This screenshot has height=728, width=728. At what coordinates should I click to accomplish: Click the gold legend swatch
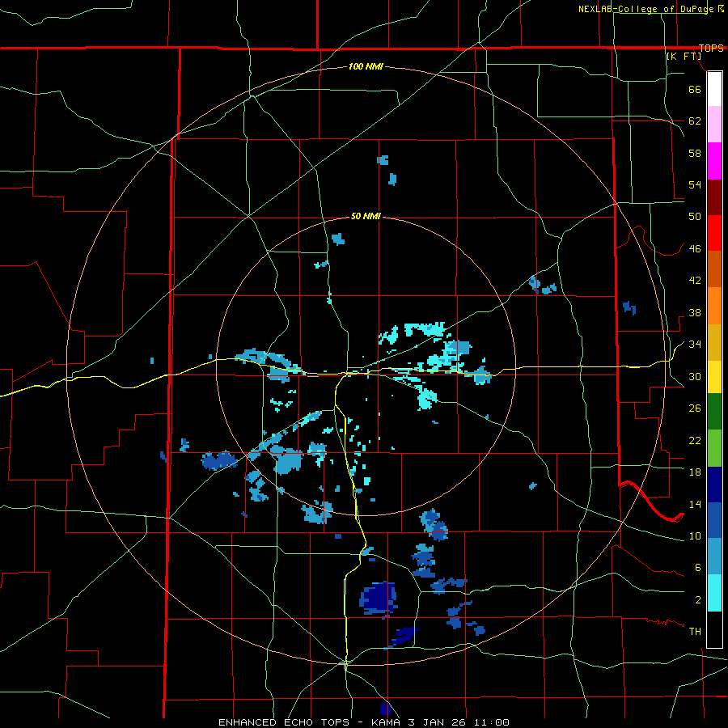(714, 341)
